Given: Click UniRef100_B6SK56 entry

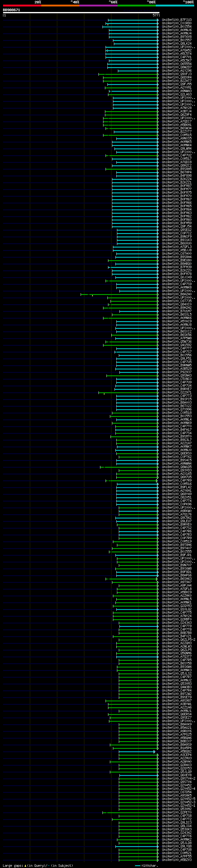Looking at the screenshot, I should [177, 335].
